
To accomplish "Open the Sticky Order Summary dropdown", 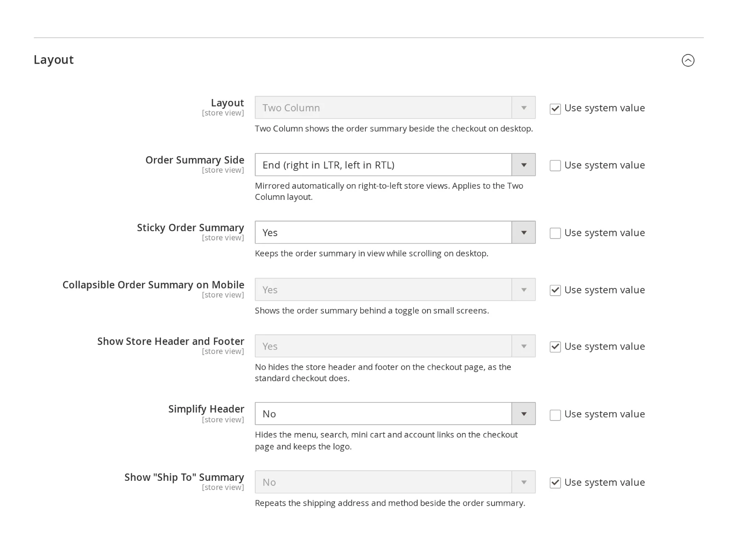I will [395, 233].
